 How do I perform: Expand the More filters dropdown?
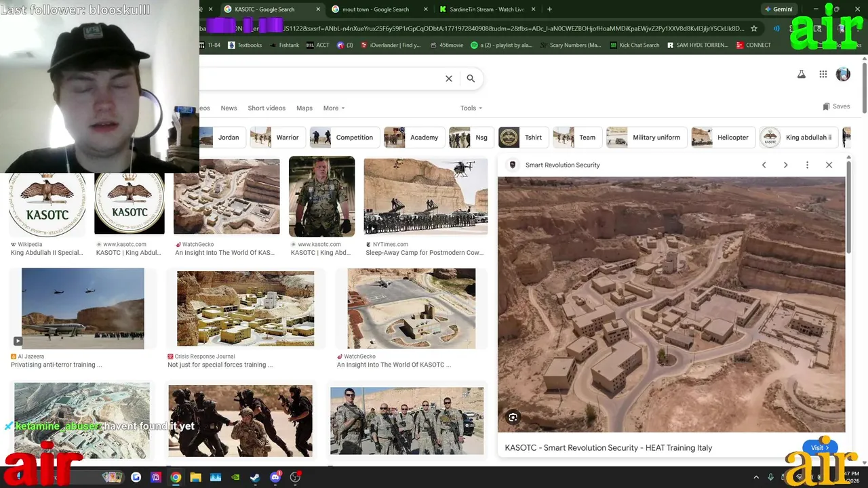(x=334, y=108)
